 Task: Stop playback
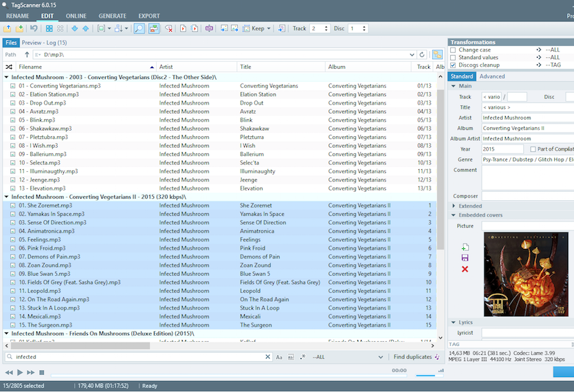coord(42,373)
